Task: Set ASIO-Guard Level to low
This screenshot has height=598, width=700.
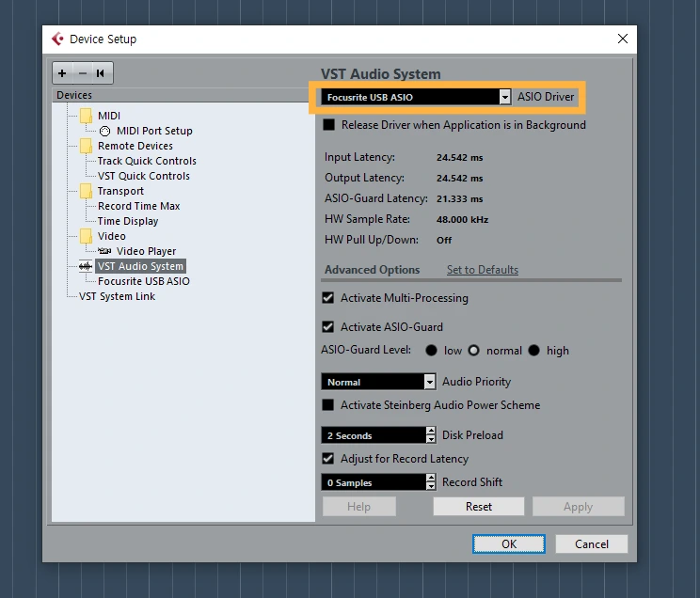Action: [x=431, y=351]
